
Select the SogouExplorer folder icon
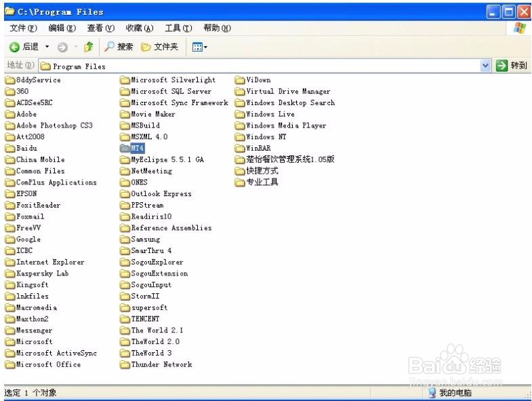(x=125, y=262)
